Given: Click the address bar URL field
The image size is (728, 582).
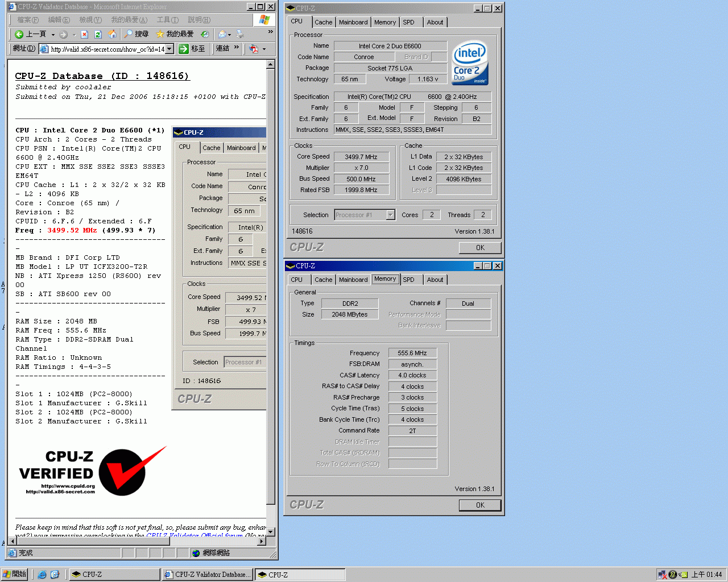Looking at the screenshot, I should [107, 49].
